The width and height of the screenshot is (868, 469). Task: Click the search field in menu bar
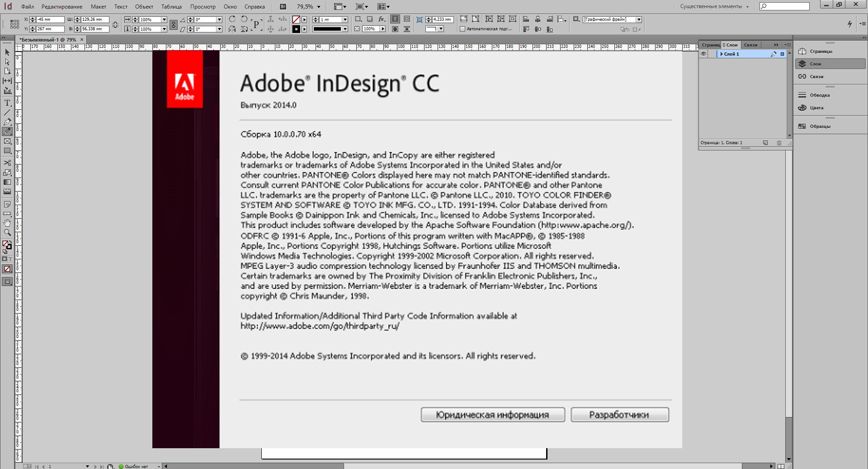pyautogui.click(x=784, y=6)
